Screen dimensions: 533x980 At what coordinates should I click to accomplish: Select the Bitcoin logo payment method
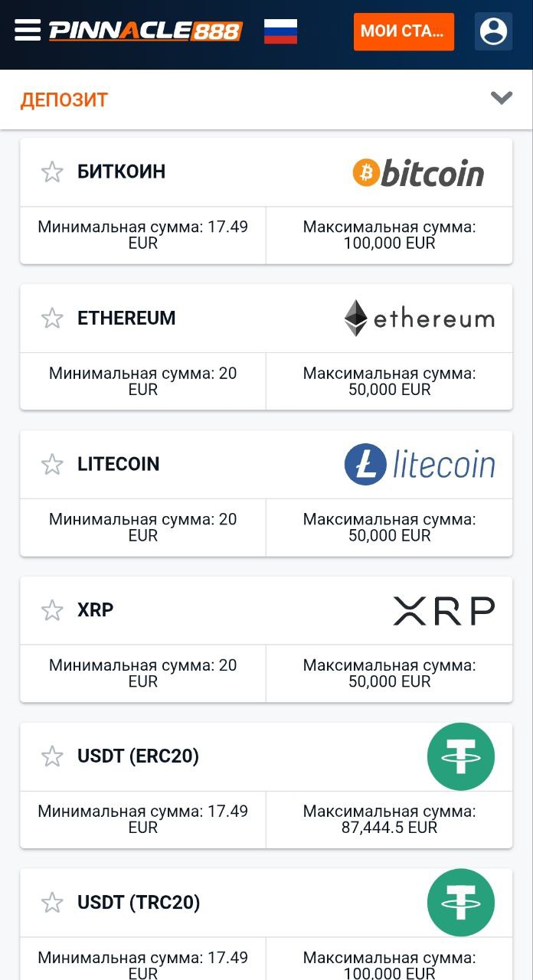point(418,172)
